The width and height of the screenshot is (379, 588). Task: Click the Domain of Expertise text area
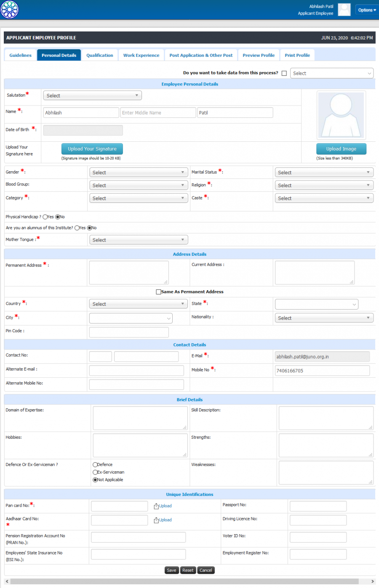coord(140,418)
